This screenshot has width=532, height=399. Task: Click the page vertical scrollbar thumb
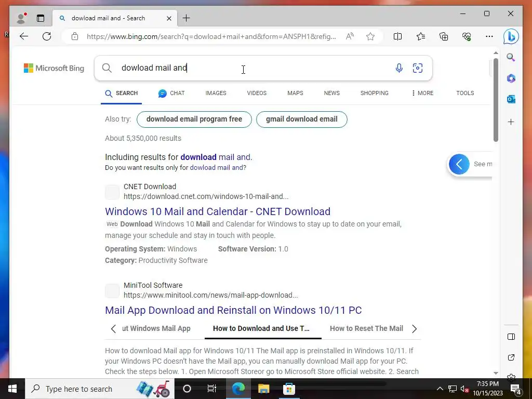[496, 100]
